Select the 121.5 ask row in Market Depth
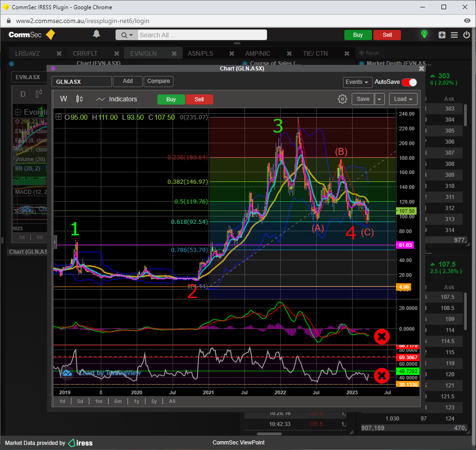476x450 pixels. click(x=444, y=397)
